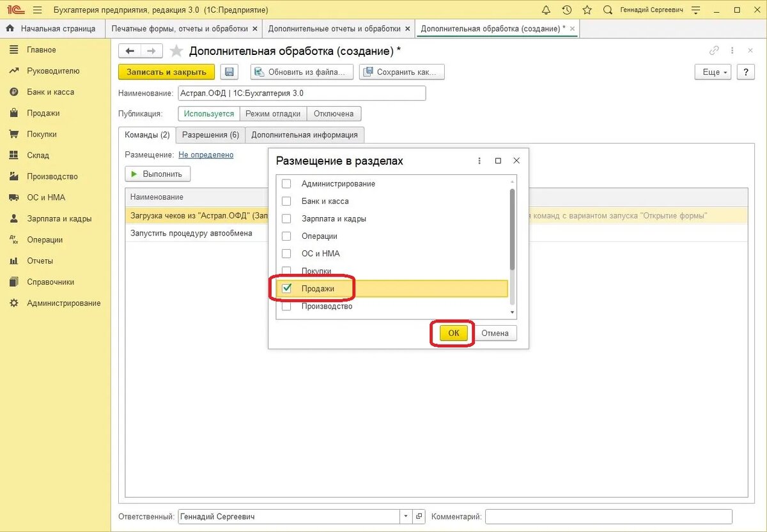Screen dimensions: 767x532
Task: Open Ответственный selection form button
Action: click(419, 516)
